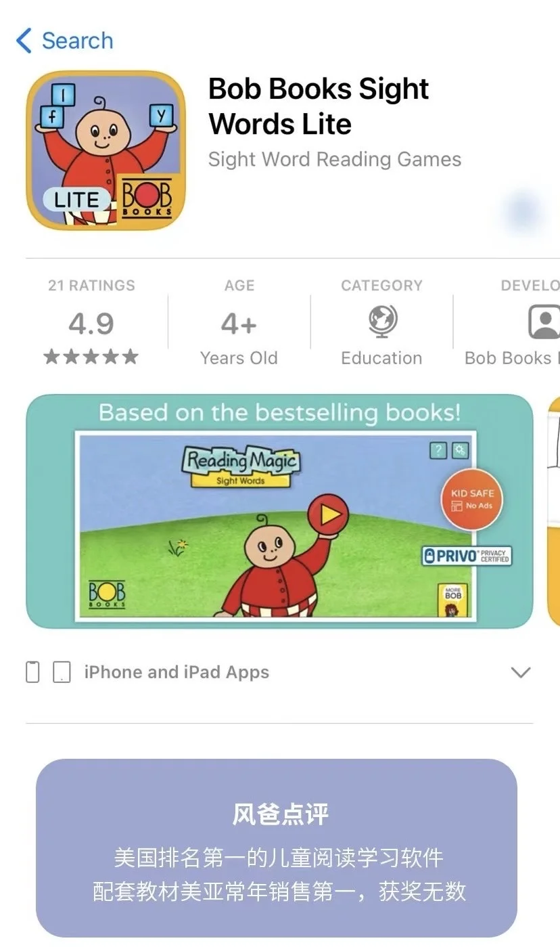Tap the Education globe category icon
This screenshot has width=560, height=947.
tap(383, 322)
